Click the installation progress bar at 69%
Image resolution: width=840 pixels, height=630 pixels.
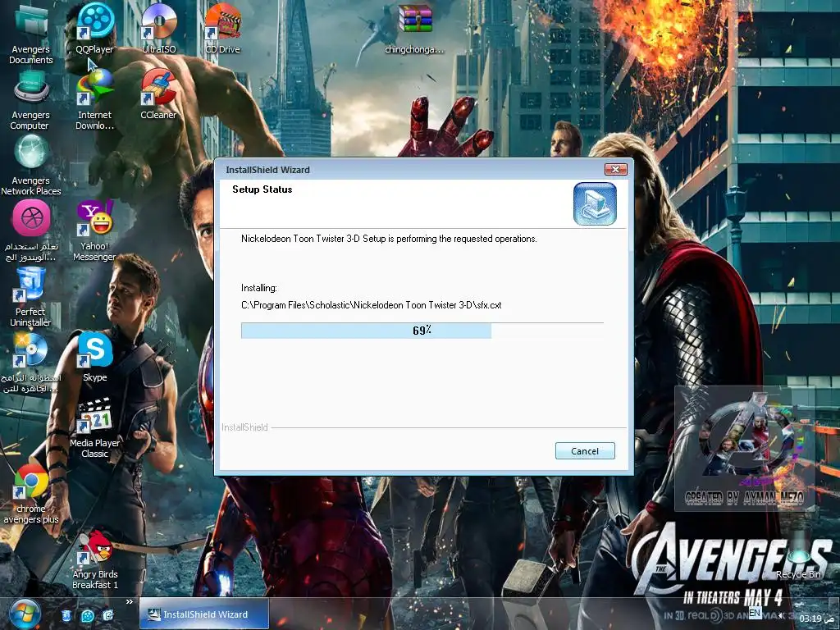click(x=422, y=331)
